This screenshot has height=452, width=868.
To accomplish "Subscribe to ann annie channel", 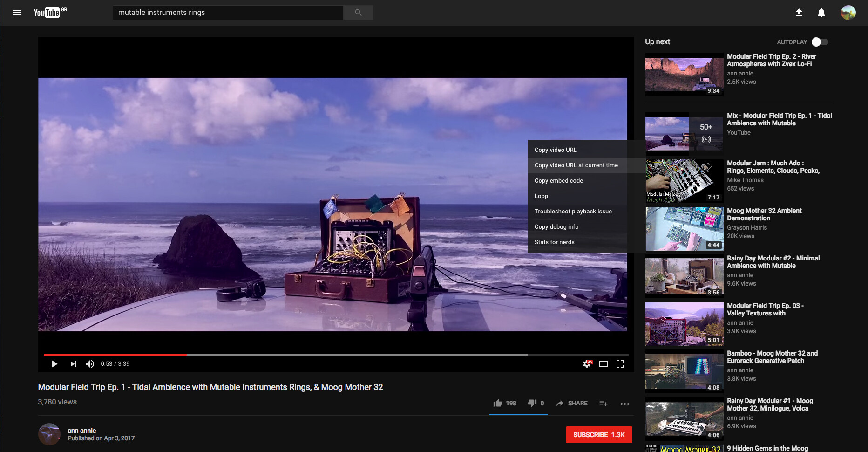I will click(599, 435).
